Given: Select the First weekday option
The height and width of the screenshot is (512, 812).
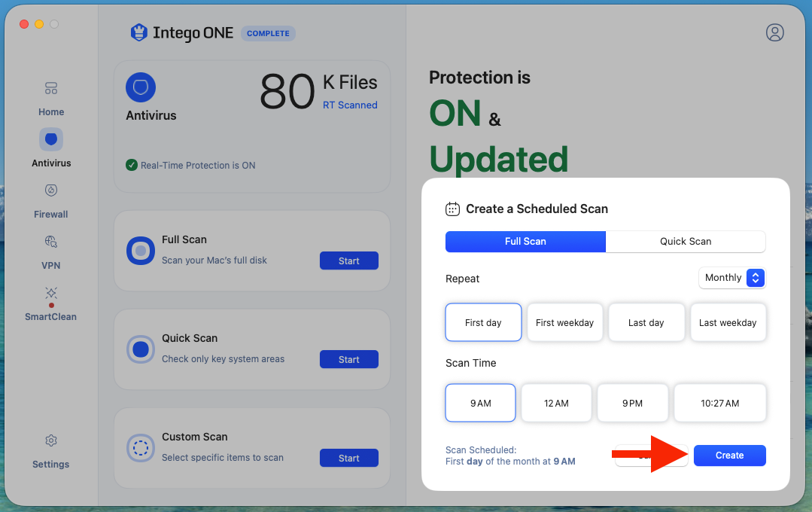Looking at the screenshot, I should click(564, 322).
